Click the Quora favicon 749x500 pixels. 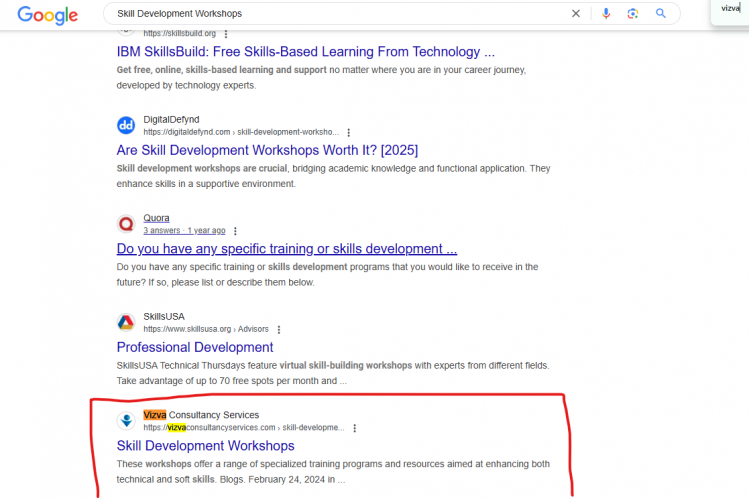point(126,223)
